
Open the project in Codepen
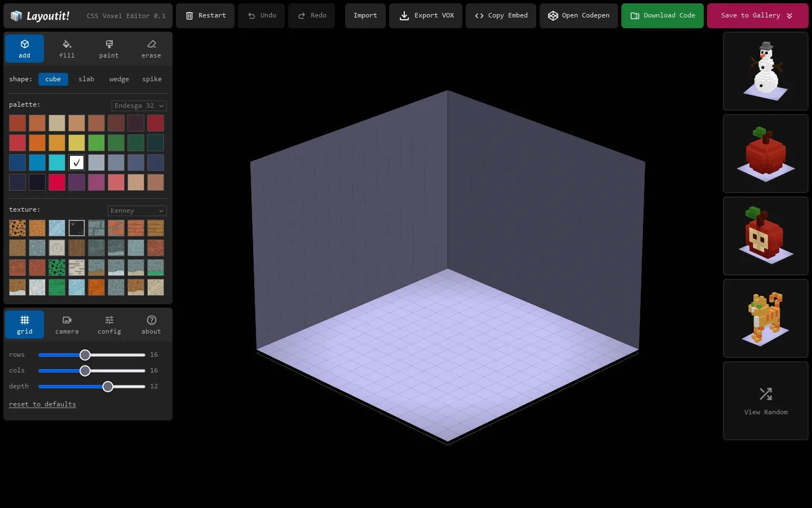(579, 16)
